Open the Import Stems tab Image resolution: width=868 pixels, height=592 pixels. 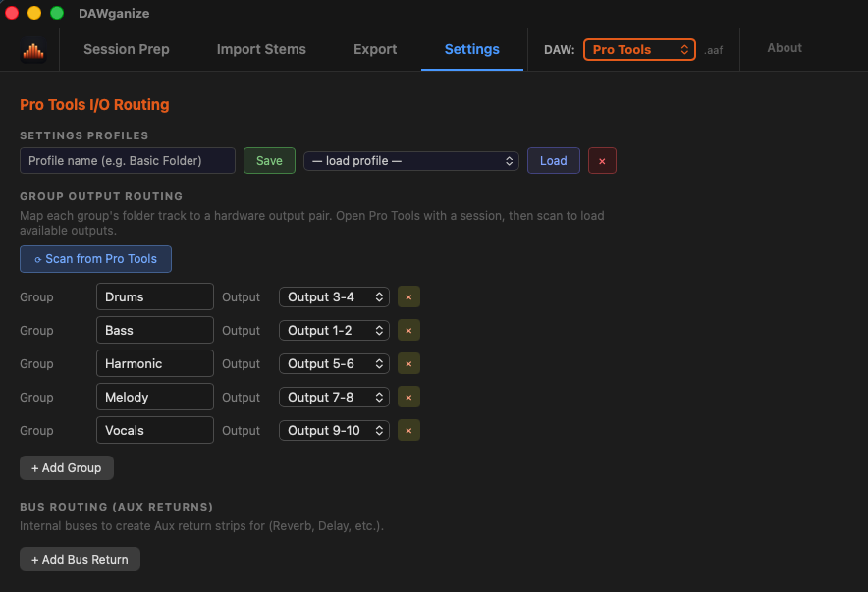[261, 49]
